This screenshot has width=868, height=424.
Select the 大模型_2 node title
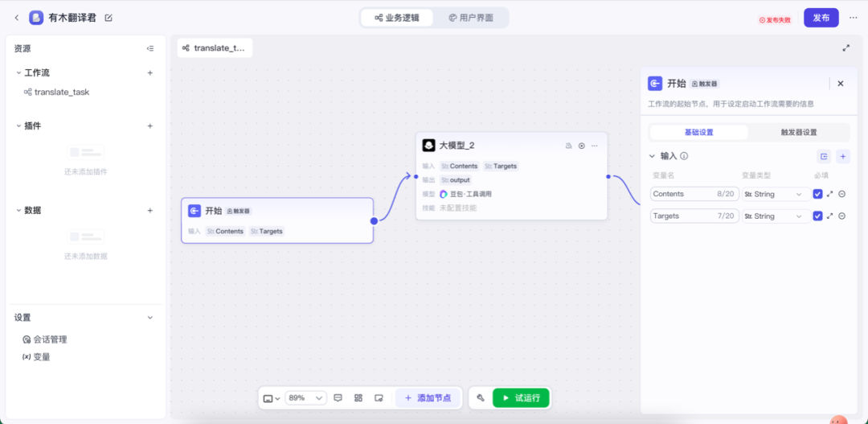tap(457, 146)
